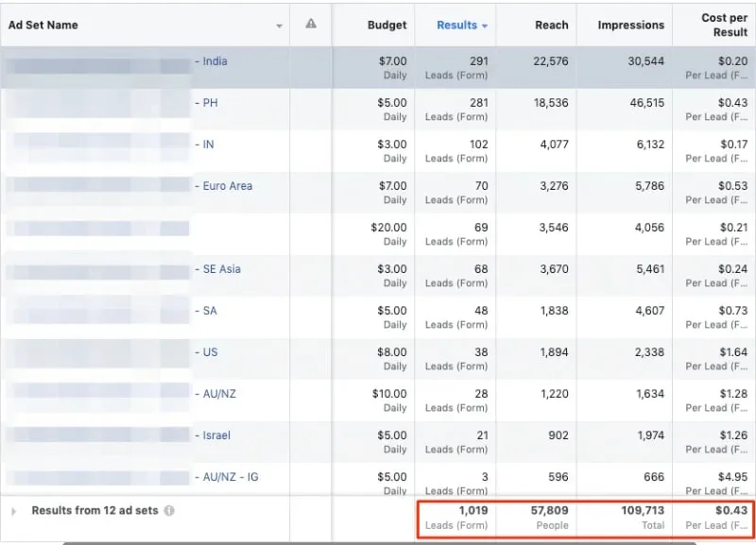Click the Budget column header
Image resolution: width=756 pixels, height=545 pixels.
coord(387,26)
